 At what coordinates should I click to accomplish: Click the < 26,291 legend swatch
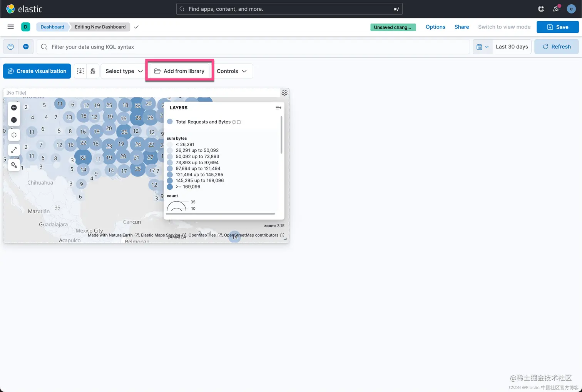coord(170,145)
